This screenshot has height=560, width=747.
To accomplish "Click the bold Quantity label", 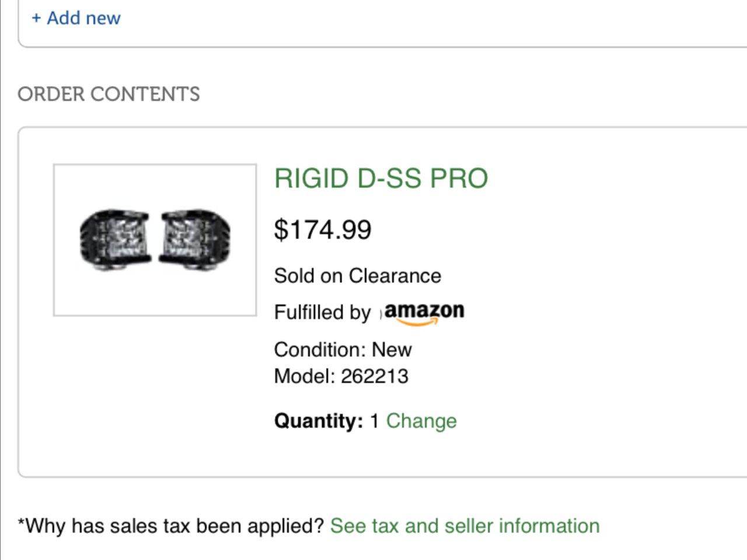I will [319, 421].
